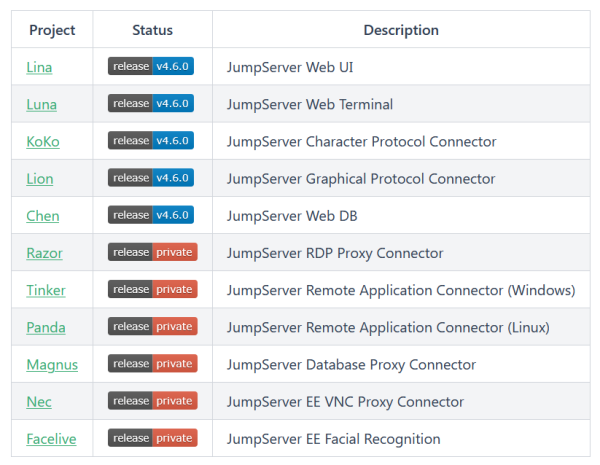Image resolution: width=600 pixels, height=465 pixels.
Task: Click the release private badge for Nec
Action: (153, 400)
